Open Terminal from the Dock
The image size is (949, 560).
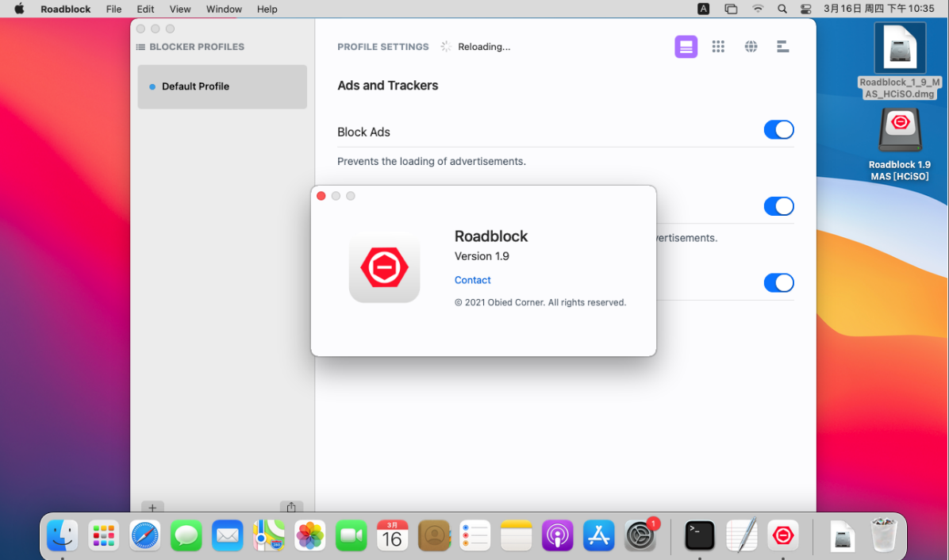tap(700, 535)
